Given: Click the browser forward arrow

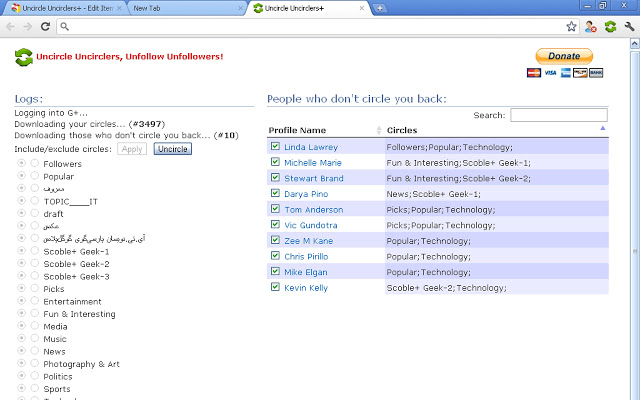Looking at the screenshot, I should pyautogui.click(x=28, y=27).
